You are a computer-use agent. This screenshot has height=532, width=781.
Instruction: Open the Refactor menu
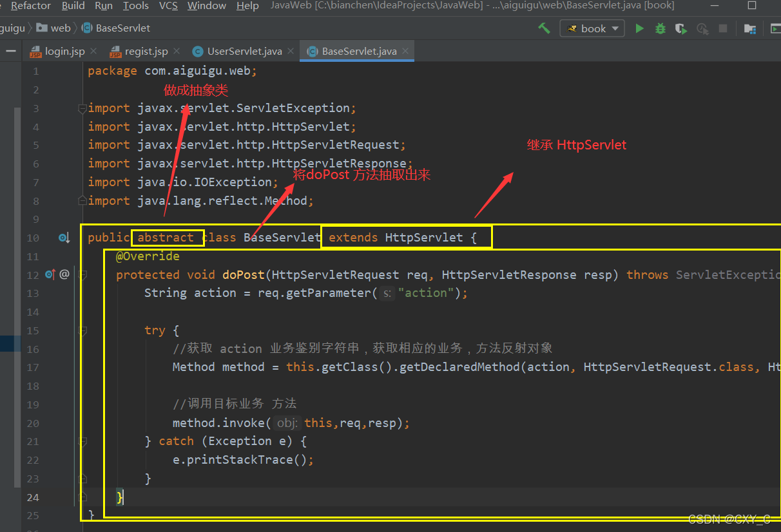click(x=30, y=6)
